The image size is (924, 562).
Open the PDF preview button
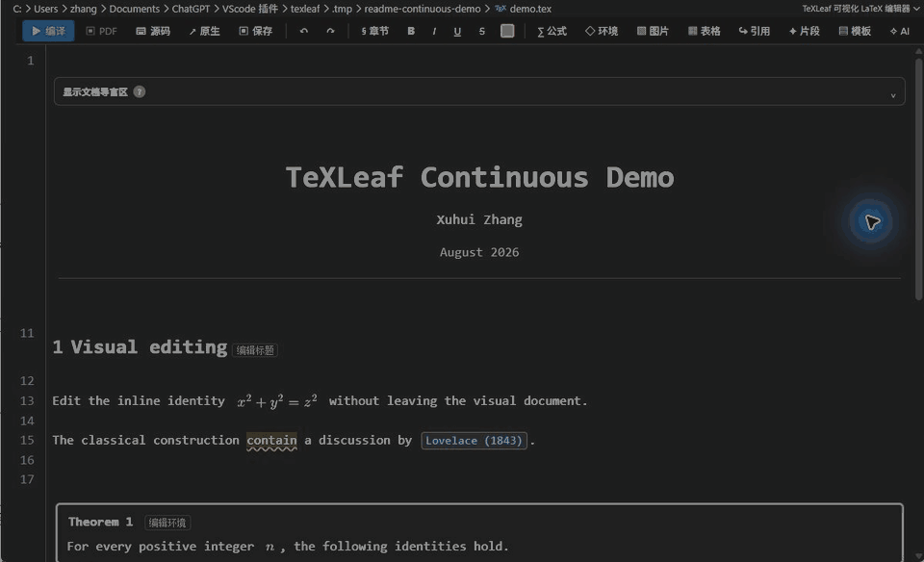click(101, 31)
